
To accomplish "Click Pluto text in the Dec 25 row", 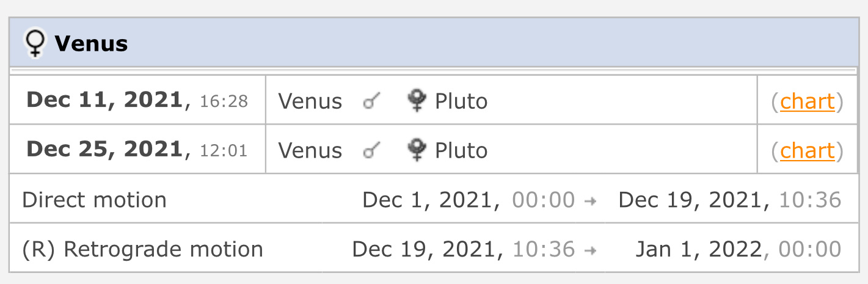I will pyautogui.click(x=461, y=151).
